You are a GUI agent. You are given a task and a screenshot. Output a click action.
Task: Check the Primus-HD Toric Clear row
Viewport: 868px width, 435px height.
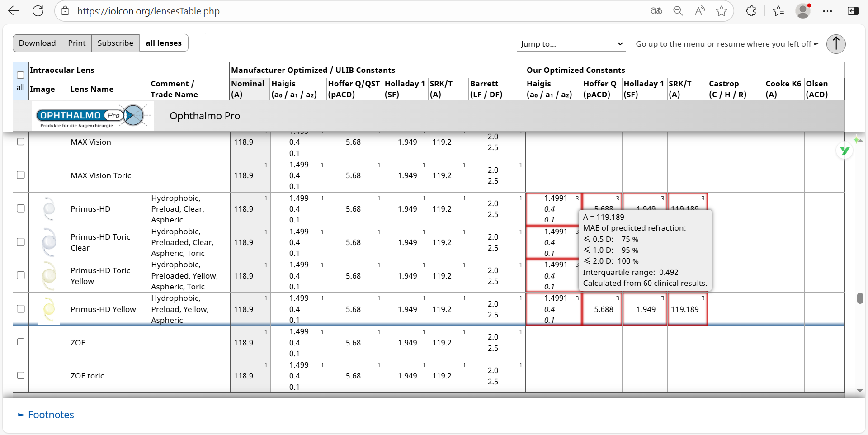click(x=20, y=242)
